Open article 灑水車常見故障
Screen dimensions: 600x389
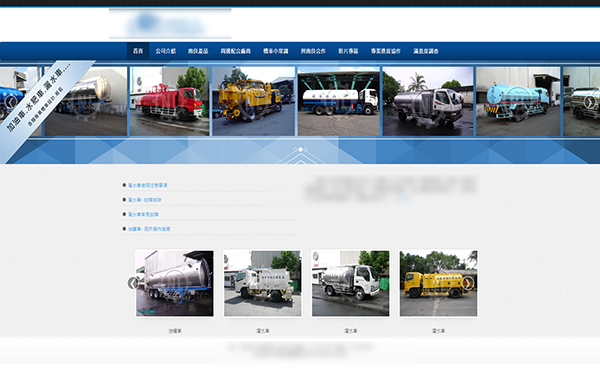click(143, 214)
